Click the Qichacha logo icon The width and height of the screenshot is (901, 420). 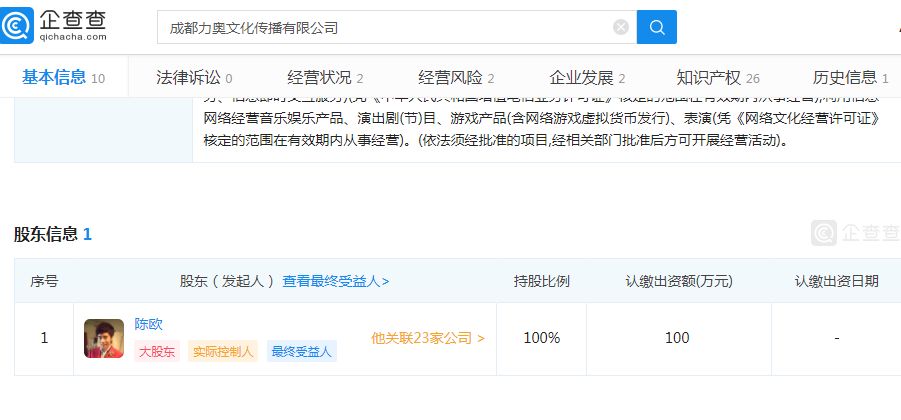click(17, 26)
